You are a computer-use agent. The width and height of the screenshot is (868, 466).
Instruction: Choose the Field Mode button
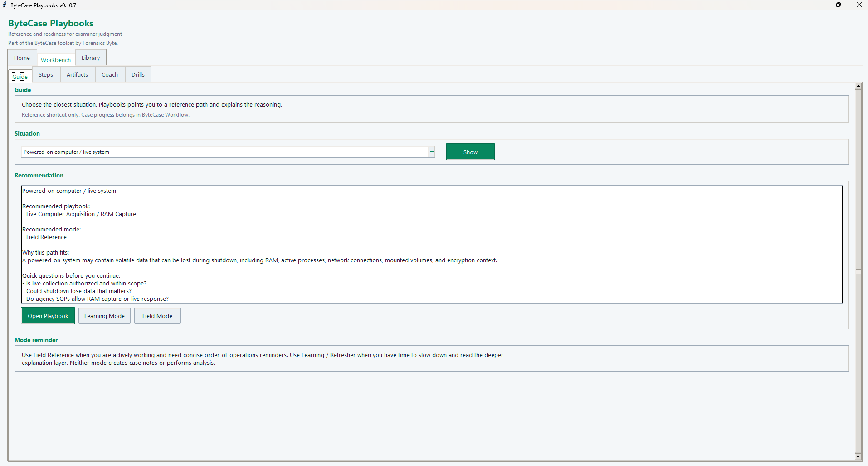coord(157,316)
